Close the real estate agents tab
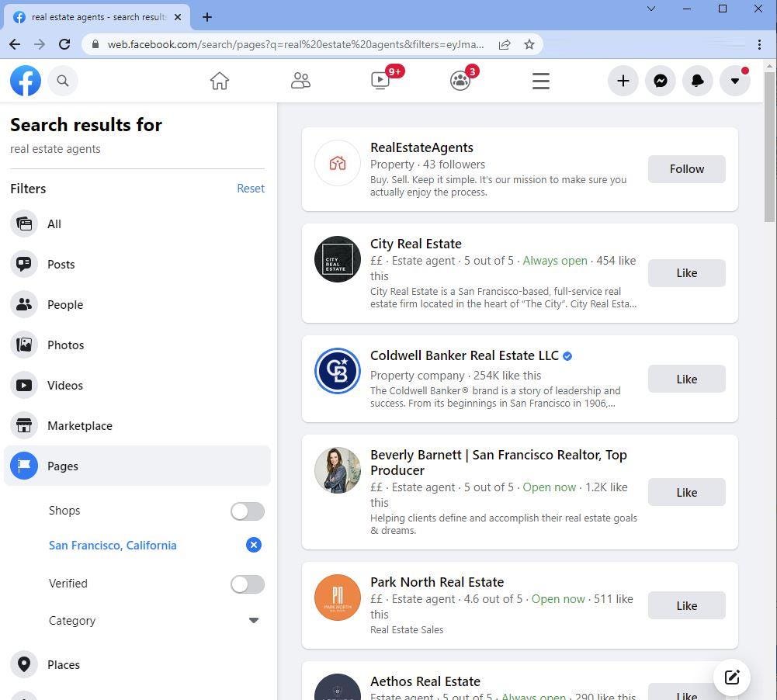 (178, 17)
